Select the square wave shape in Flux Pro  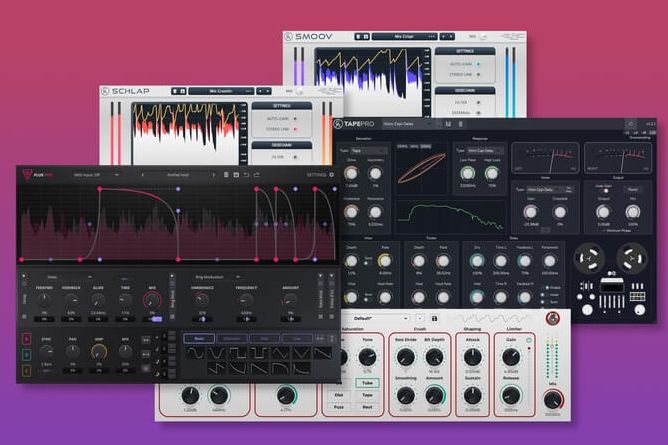pyautogui.click(x=238, y=353)
